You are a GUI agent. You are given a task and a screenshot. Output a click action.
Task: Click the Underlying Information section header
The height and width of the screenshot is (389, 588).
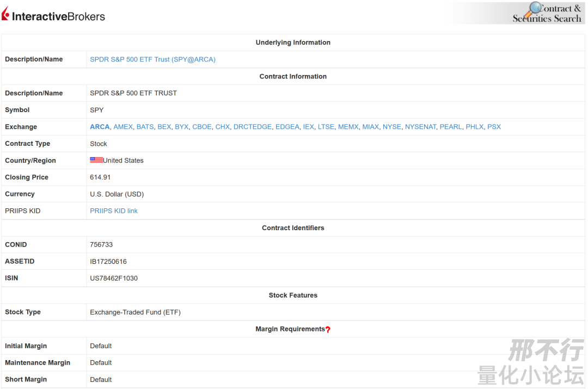click(x=293, y=42)
